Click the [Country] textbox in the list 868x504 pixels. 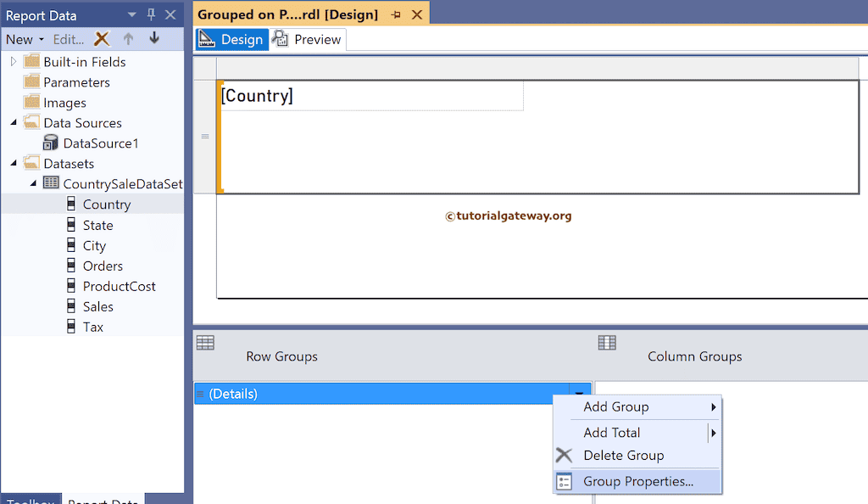(x=371, y=96)
